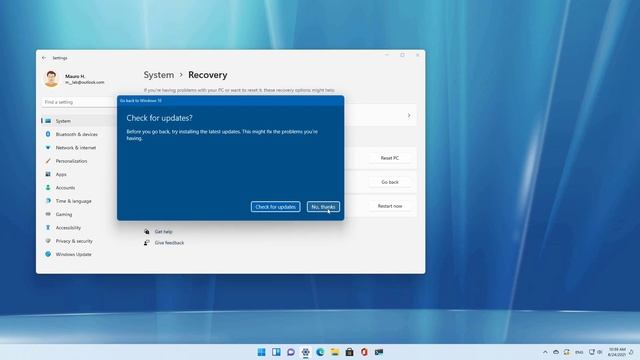640x360 pixels.
Task: Open the Widgets taskbar icon
Action: click(x=276, y=352)
